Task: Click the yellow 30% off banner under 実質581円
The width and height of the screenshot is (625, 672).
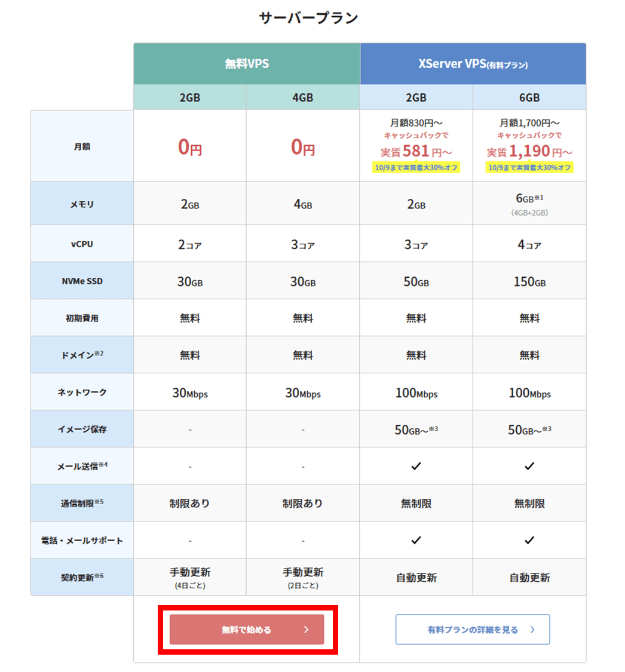Action: [416, 167]
